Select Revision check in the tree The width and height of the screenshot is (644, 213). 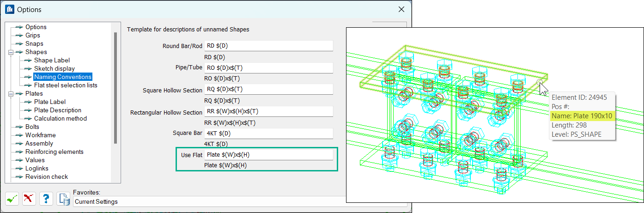point(47,177)
